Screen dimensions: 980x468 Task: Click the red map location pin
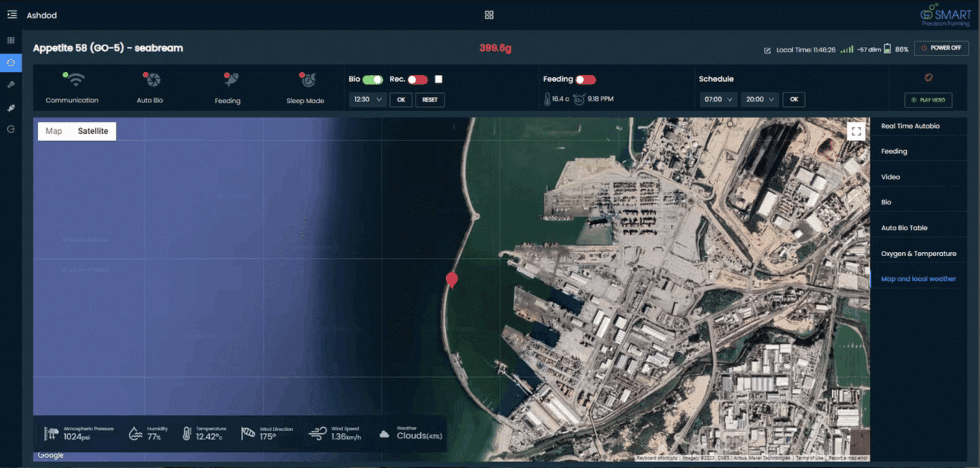452,279
